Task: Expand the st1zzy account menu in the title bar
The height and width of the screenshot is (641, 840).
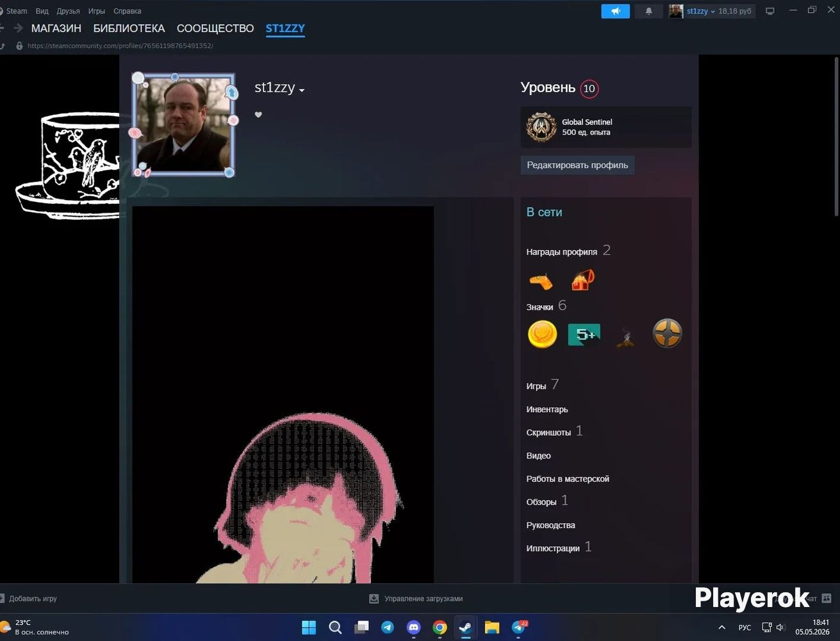Action: tap(712, 12)
